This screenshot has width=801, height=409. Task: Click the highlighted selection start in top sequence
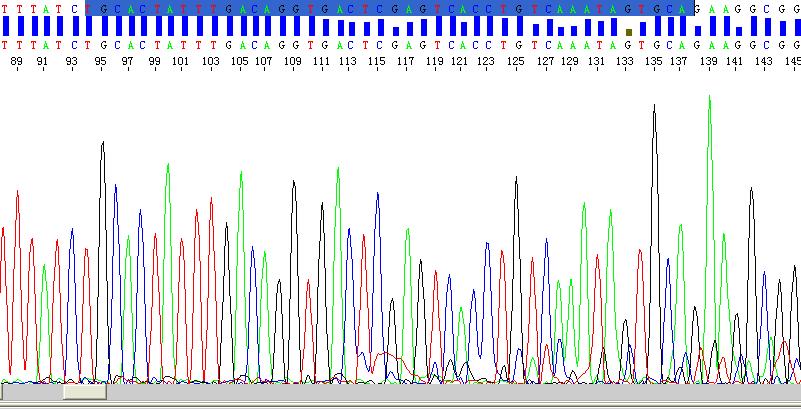click(x=90, y=8)
